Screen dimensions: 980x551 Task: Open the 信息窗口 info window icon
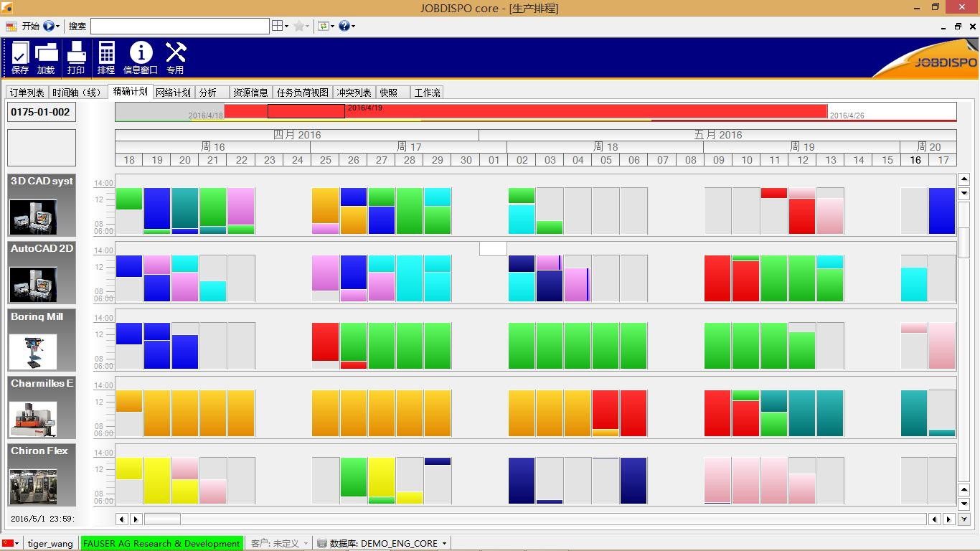pos(141,57)
